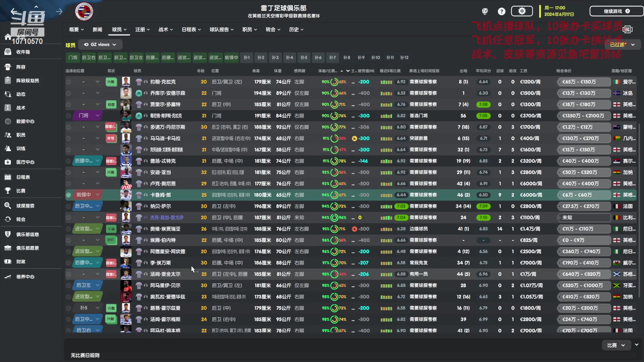Image resolution: width=644 pixels, height=362 pixels.
Task: Select the 门将 formation slot button
Action: 73,58
